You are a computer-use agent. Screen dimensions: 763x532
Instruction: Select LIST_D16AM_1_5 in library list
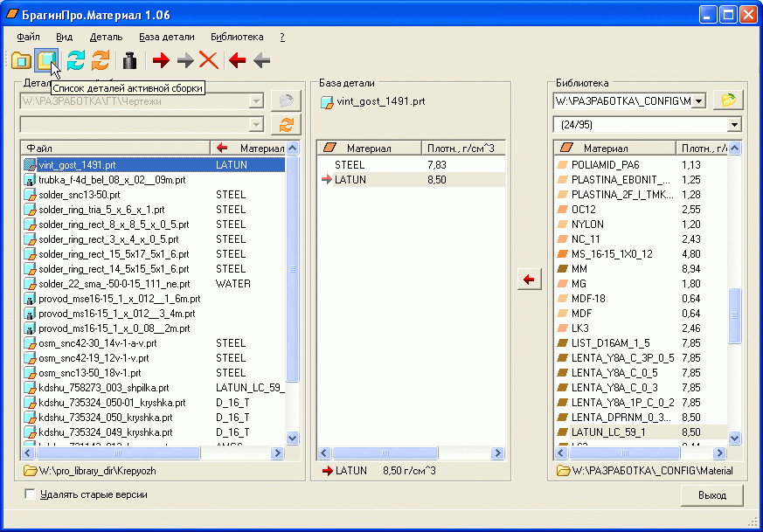642,343
